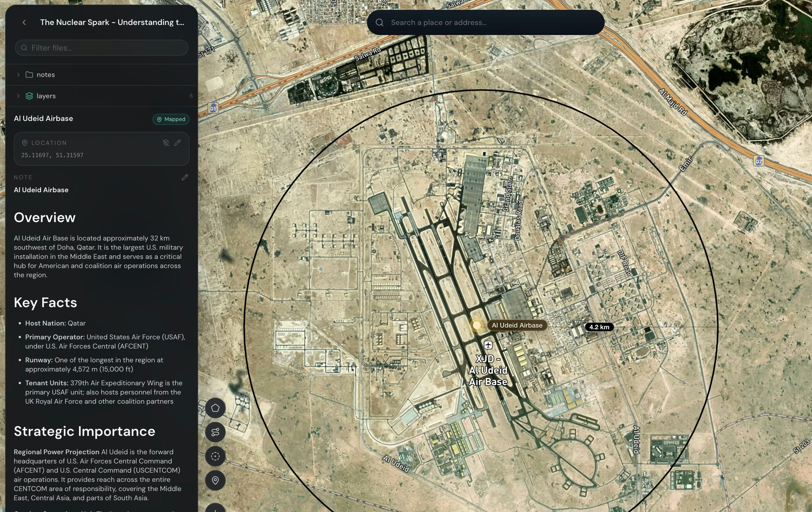Click the Filter files input field
The image size is (812, 512).
[102, 48]
